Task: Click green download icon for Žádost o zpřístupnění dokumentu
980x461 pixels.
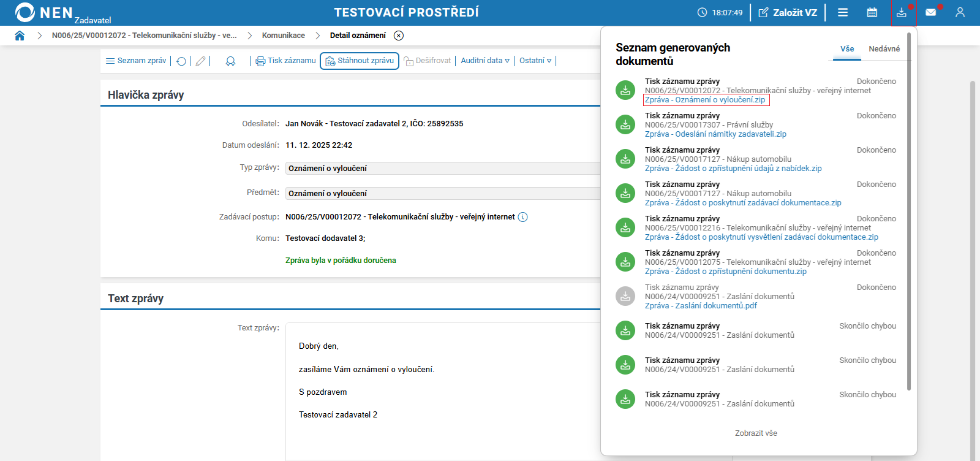Action: pos(625,262)
